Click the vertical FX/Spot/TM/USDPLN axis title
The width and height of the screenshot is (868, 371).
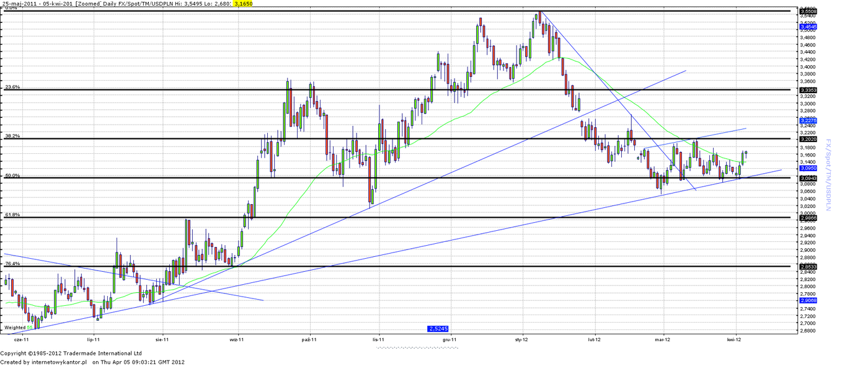828,174
